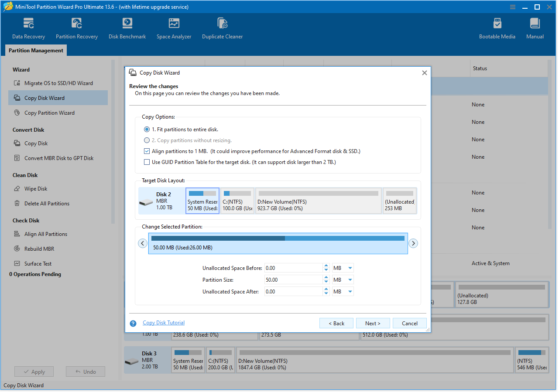
Task: Launch Partition Recovery from toolbar
Action: 77,29
